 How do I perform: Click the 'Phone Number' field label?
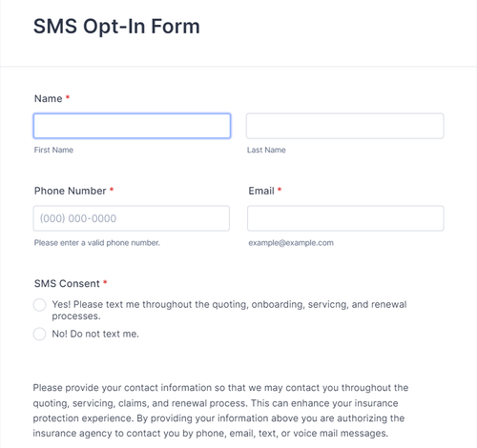click(x=71, y=191)
